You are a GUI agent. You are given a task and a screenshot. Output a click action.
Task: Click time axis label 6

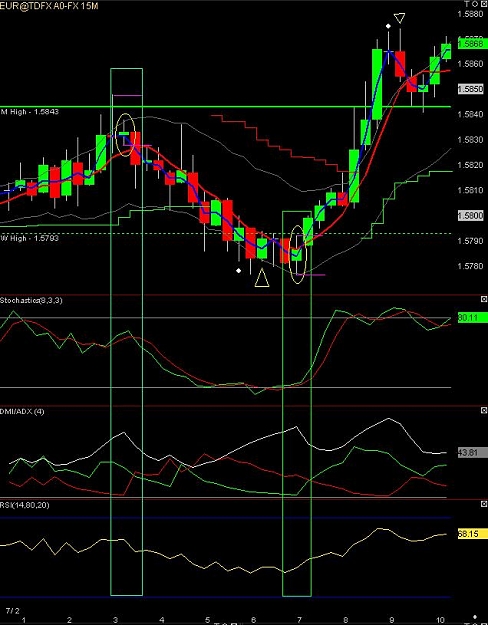coord(254,620)
